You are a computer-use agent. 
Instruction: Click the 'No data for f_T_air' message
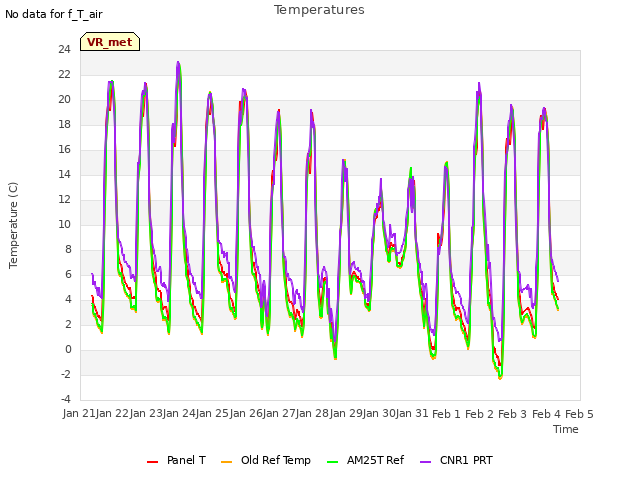(53, 14)
